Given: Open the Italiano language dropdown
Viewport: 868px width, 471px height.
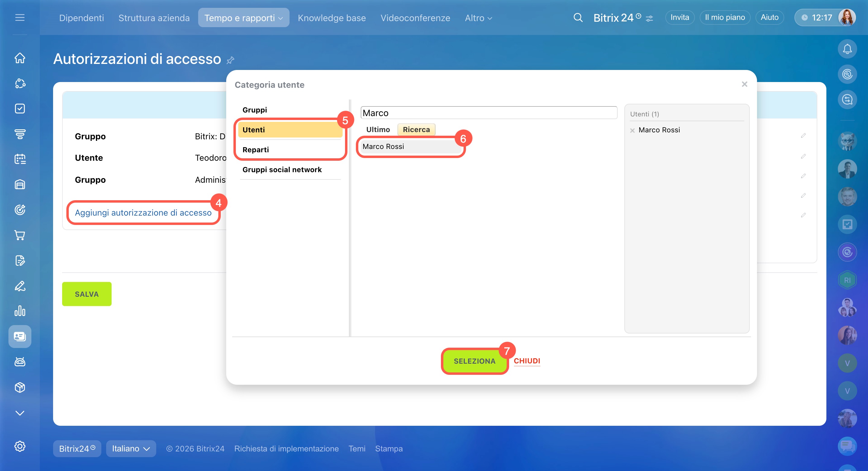Looking at the screenshot, I should pos(131,448).
